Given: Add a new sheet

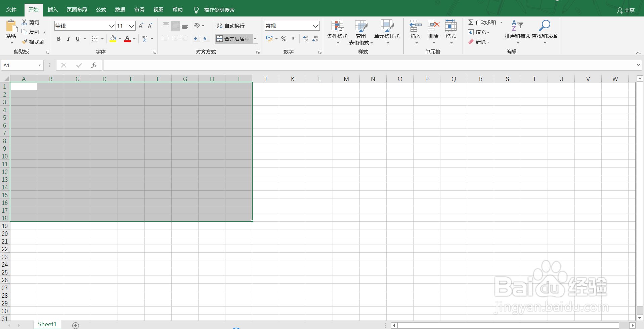Looking at the screenshot, I should 76,325.
